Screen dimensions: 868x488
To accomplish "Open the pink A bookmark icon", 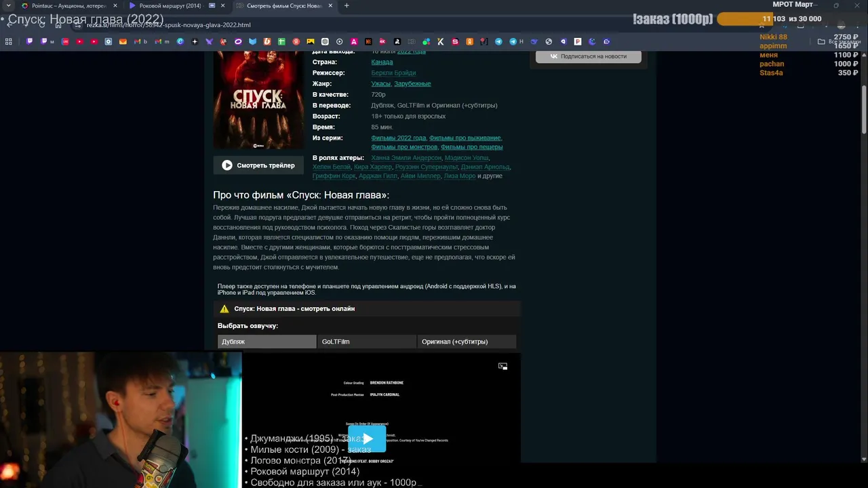I will point(354,41).
